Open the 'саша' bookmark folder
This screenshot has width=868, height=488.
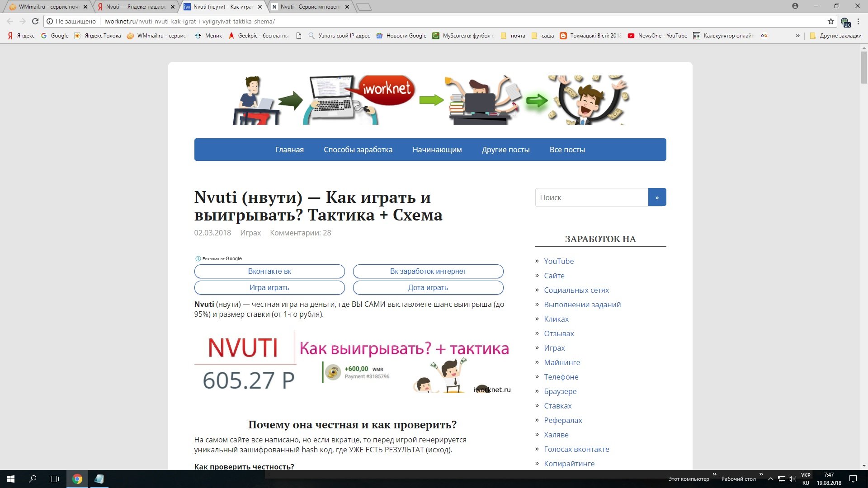pyautogui.click(x=542, y=36)
